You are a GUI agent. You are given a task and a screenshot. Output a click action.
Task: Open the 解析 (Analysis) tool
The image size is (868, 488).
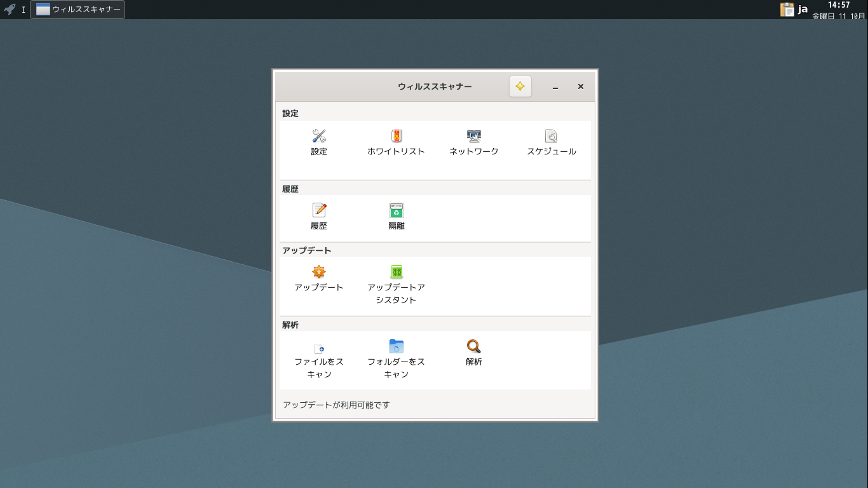(473, 353)
